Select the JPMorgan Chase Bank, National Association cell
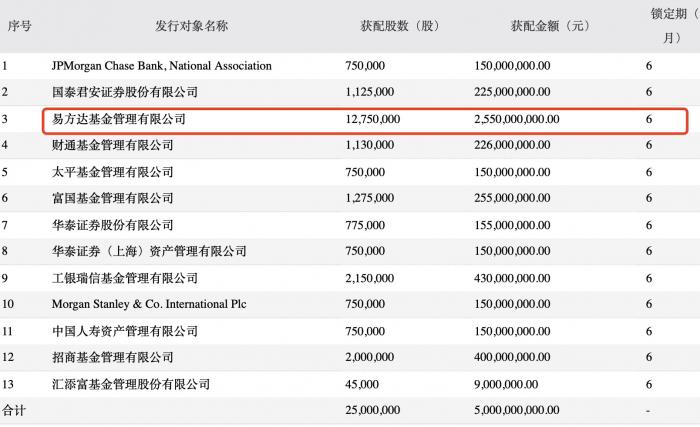The height and width of the screenshot is (427, 700). click(161, 66)
